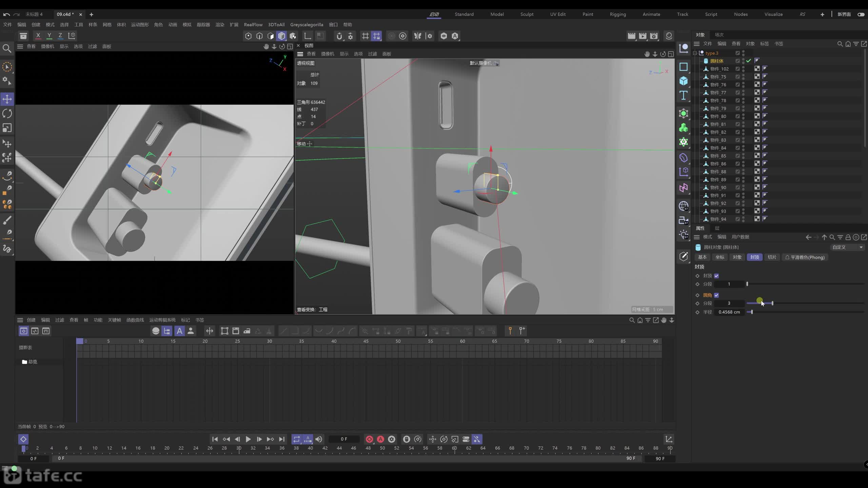Click the Record active objects button
The height and width of the screenshot is (488, 868).
coord(369,439)
